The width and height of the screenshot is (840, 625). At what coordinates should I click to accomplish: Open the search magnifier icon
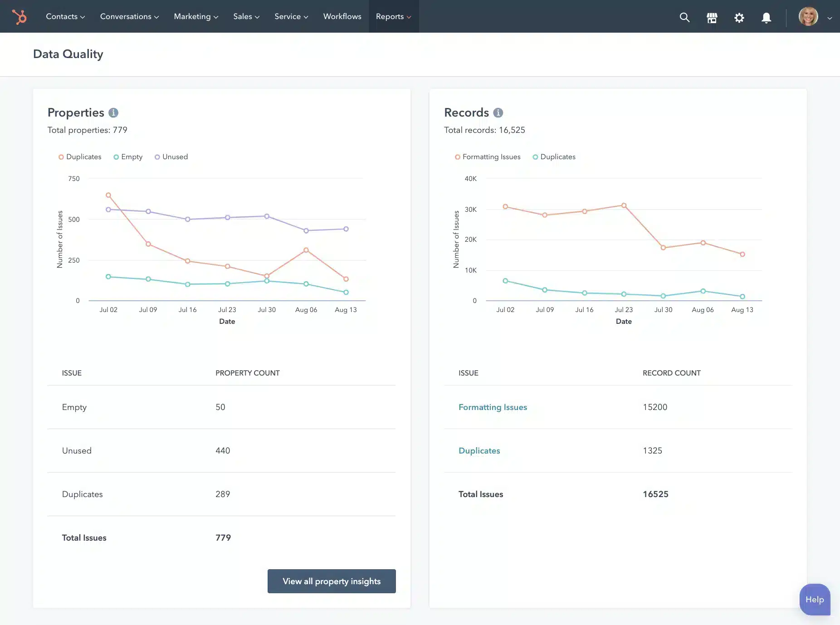pos(684,17)
